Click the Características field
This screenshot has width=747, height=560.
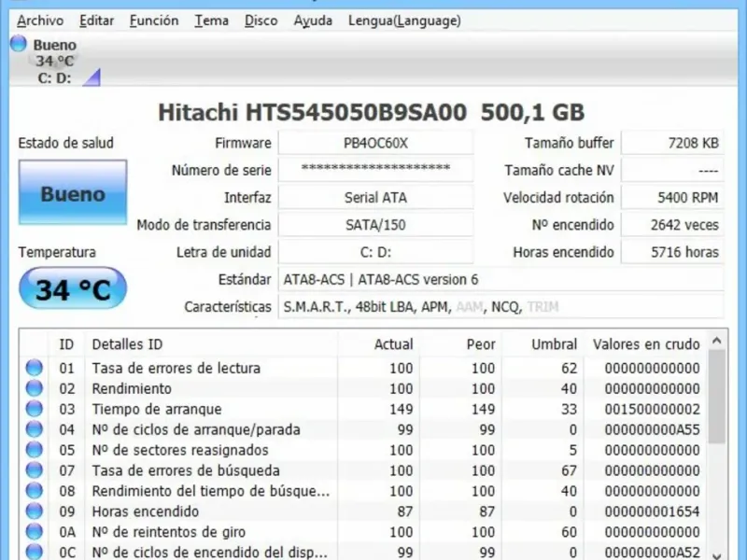(501, 307)
